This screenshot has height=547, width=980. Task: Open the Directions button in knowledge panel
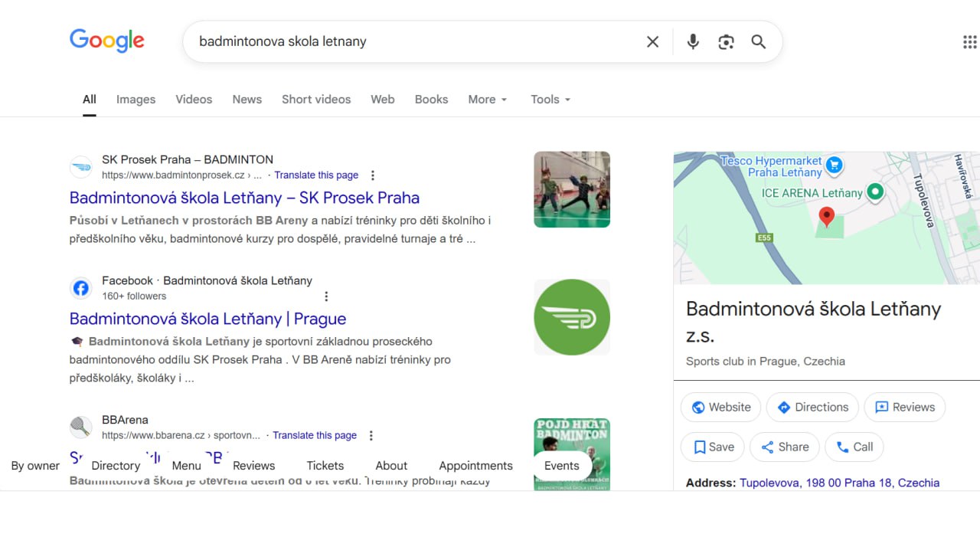click(812, 408)
